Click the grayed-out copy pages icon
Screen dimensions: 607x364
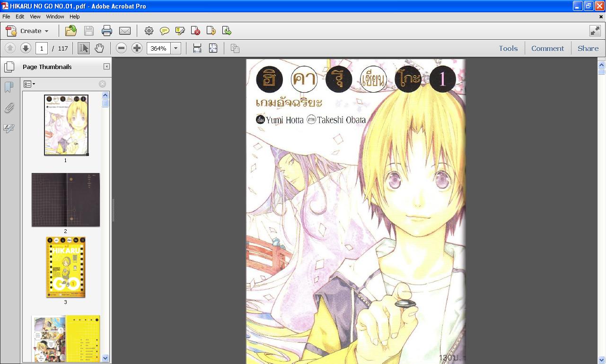point(235,48)
